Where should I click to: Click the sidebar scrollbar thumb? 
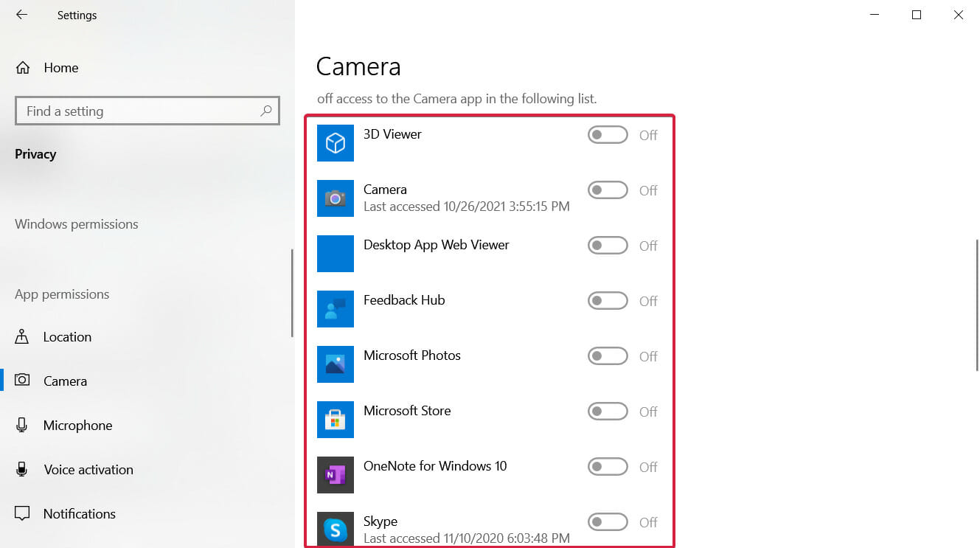tap(292, 292)
